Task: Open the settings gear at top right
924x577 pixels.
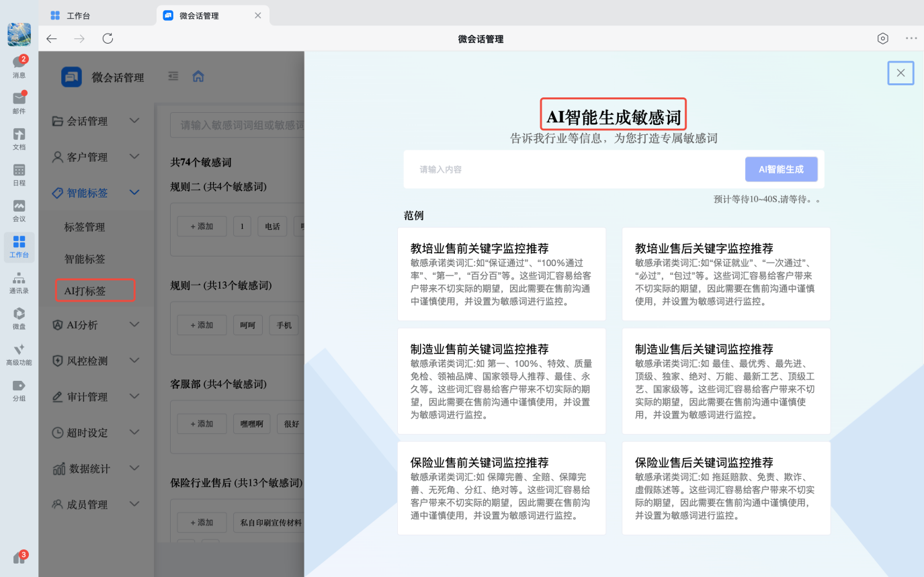Action: coord(882,38)
